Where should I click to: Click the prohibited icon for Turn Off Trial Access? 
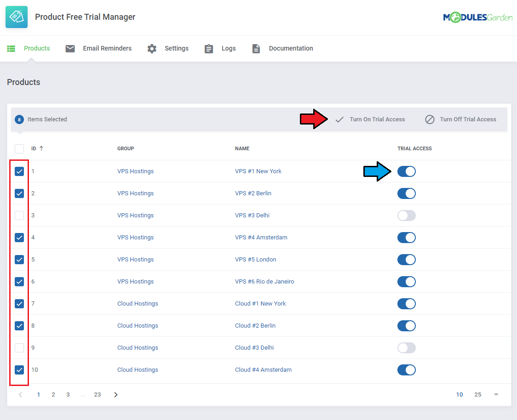pos(430,119)
